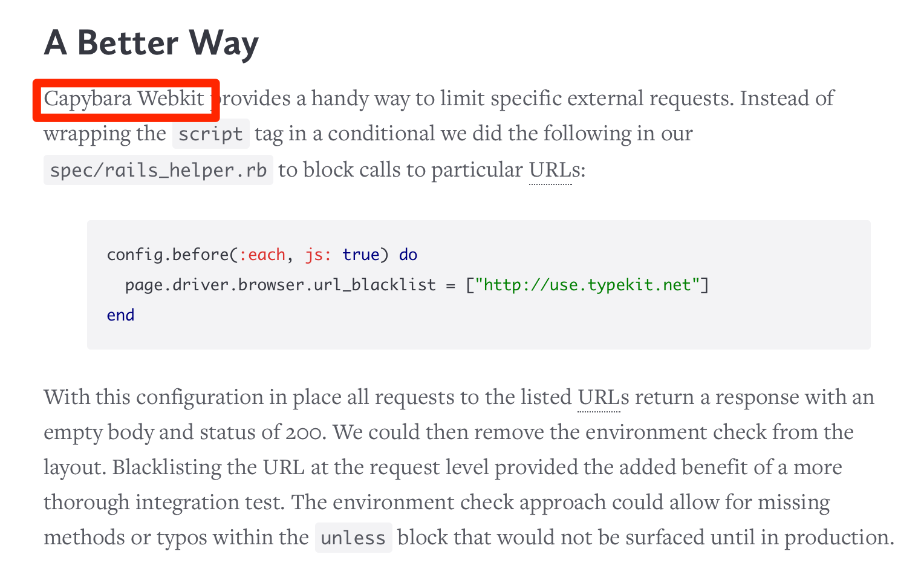Click the "A Better Way" heading
Viewport: 924px width, 583px height.
click(151, 43)
